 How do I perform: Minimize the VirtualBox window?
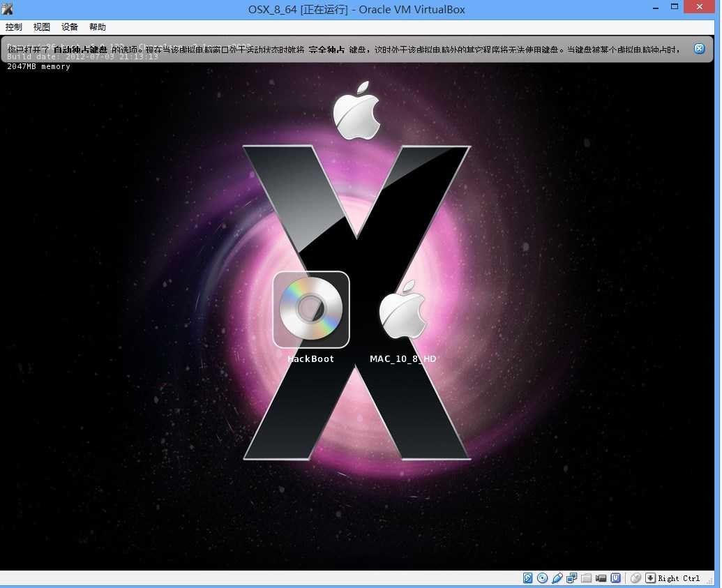(656, 8)
